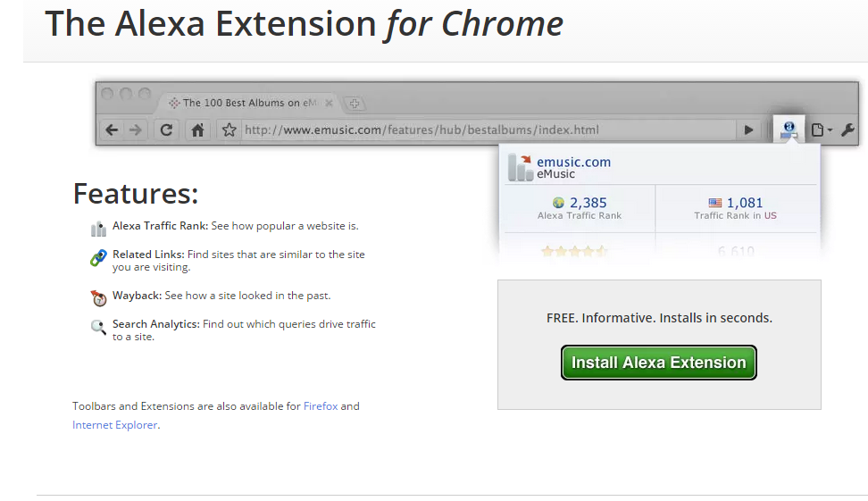Click the 2,385 Alexa Traffic Rank value

(x=588, y=203)
